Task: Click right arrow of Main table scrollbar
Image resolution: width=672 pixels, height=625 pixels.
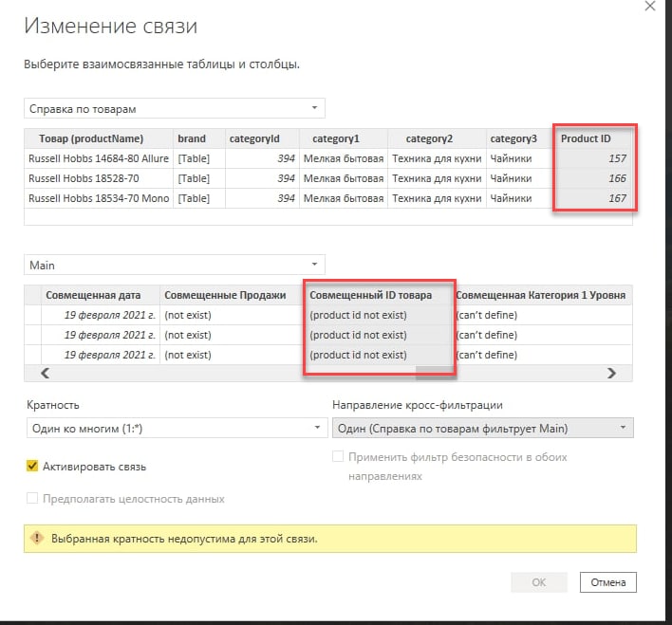Action: coord(611,373)
